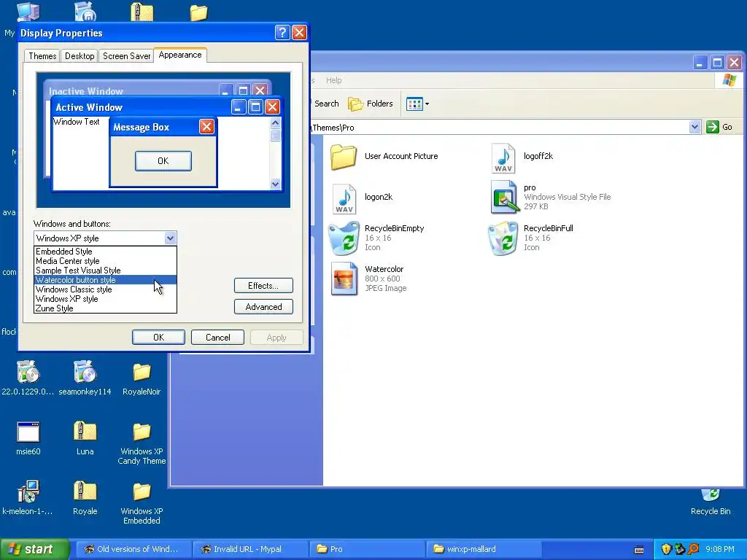
Task: Click the Views icon in Explorer toolbar
Action: 414,104
